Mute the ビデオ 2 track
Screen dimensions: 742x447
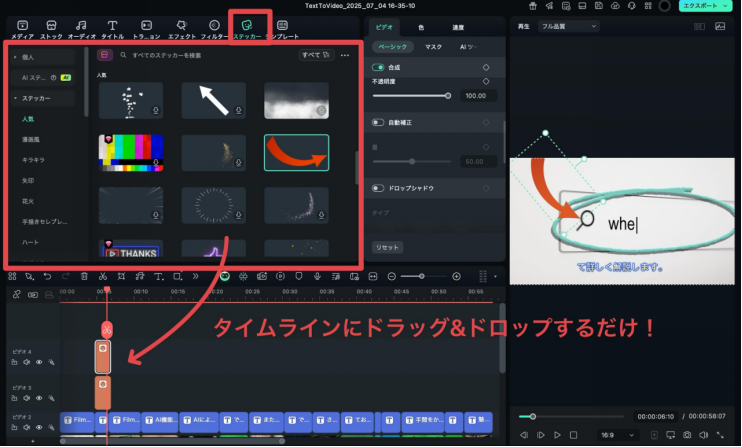26,428
